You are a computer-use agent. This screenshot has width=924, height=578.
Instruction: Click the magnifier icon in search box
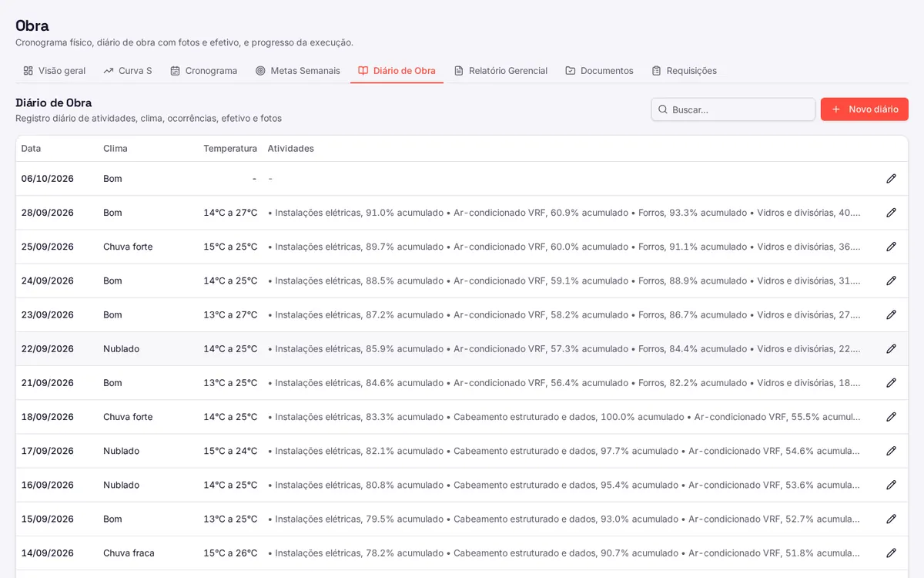tap(663, 109)
